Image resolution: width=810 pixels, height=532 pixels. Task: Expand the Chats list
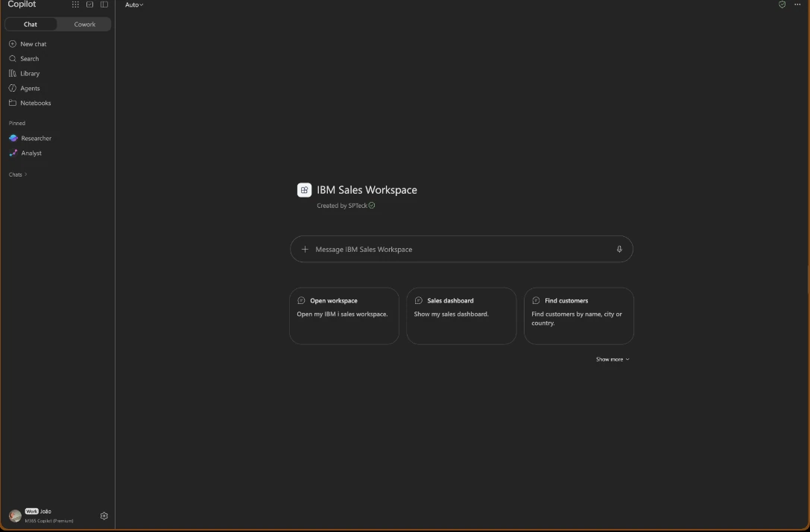click(x=18, y=174)
